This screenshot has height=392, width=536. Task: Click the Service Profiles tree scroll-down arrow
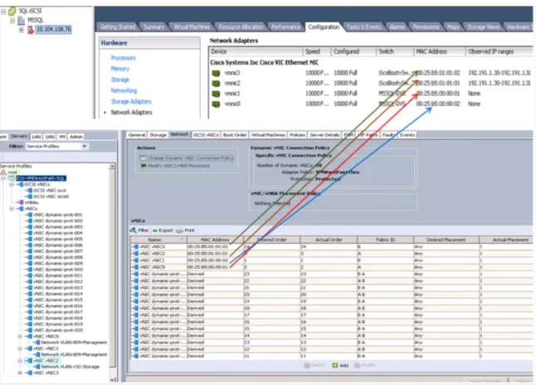pyautogui.click(x=112, y=380)
